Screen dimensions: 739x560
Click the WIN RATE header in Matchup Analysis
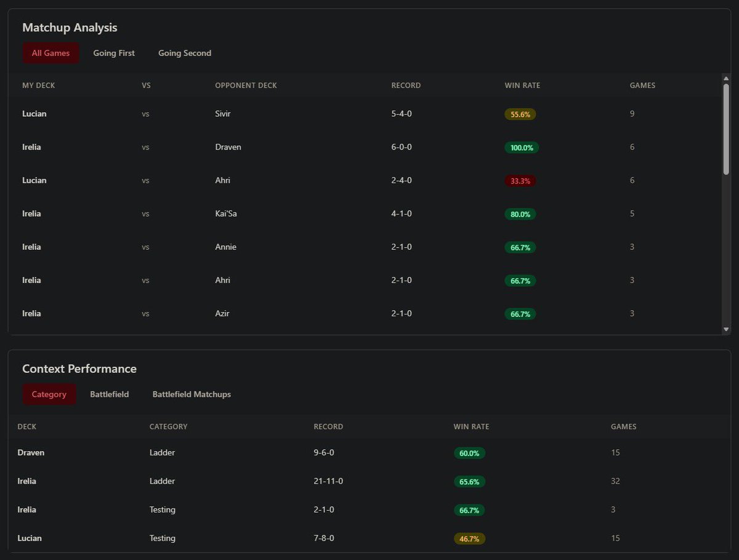point(522,86)
